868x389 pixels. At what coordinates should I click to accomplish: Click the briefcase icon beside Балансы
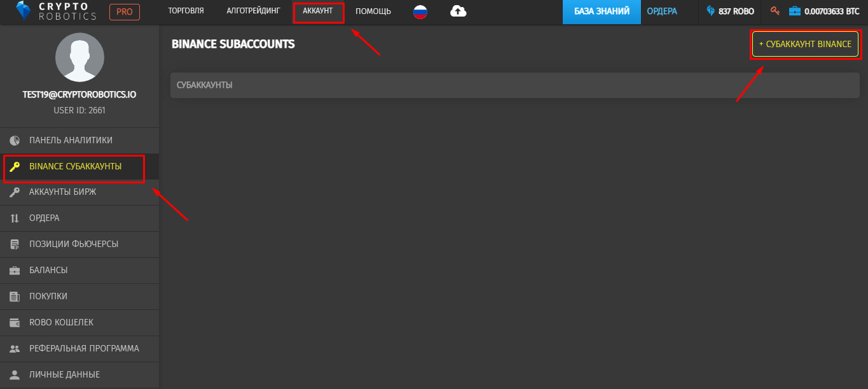15,271
